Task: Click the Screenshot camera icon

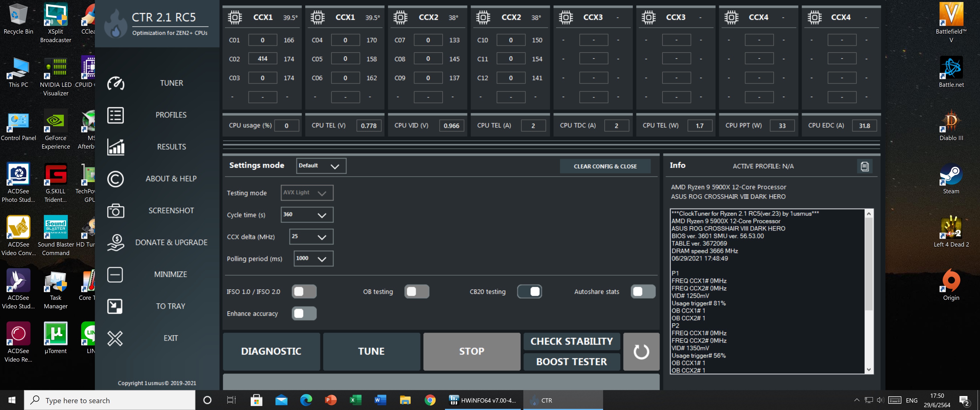Action: (x=116, y=211)
